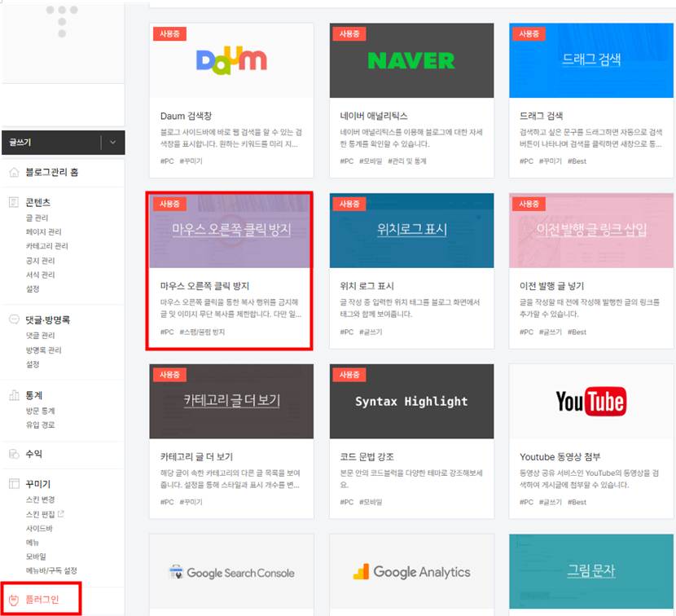Screen dimensions: 676x616
Task: Open the 드래그 검색 plugin card
Action: tap(591, 100)
